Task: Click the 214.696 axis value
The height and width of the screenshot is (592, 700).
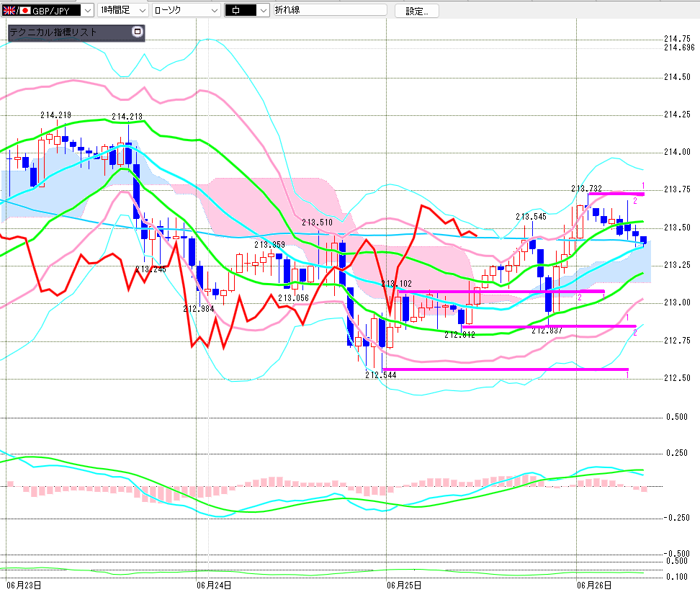Action: [679, 48]
